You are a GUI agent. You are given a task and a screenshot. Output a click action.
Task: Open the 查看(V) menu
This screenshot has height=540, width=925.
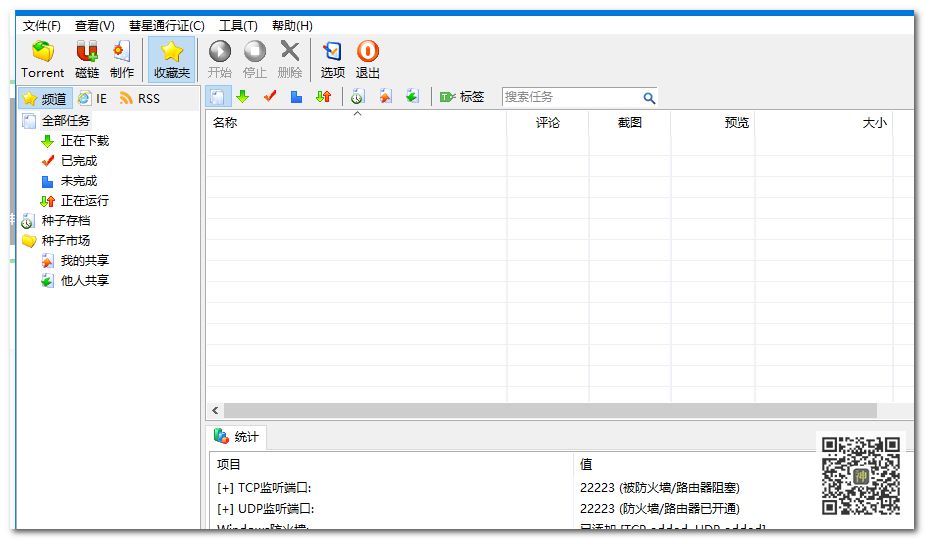point(94,26)
